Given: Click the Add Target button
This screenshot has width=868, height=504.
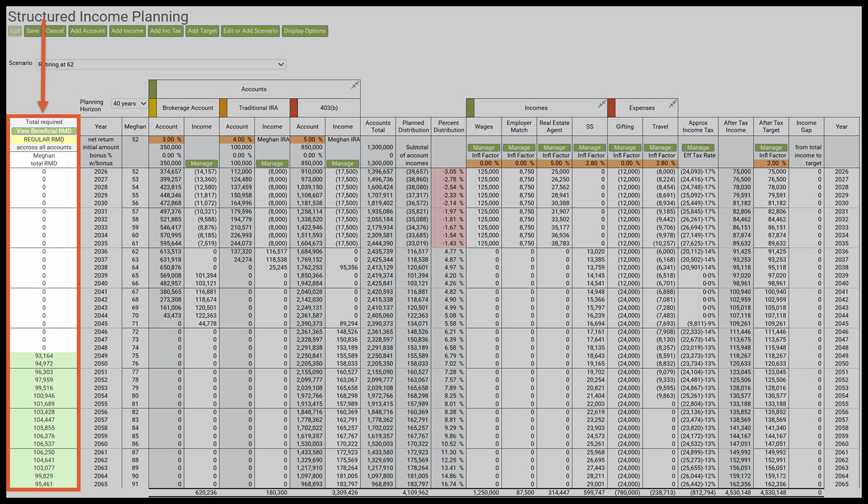Looking at the screenshot, I should click(202, 30).
